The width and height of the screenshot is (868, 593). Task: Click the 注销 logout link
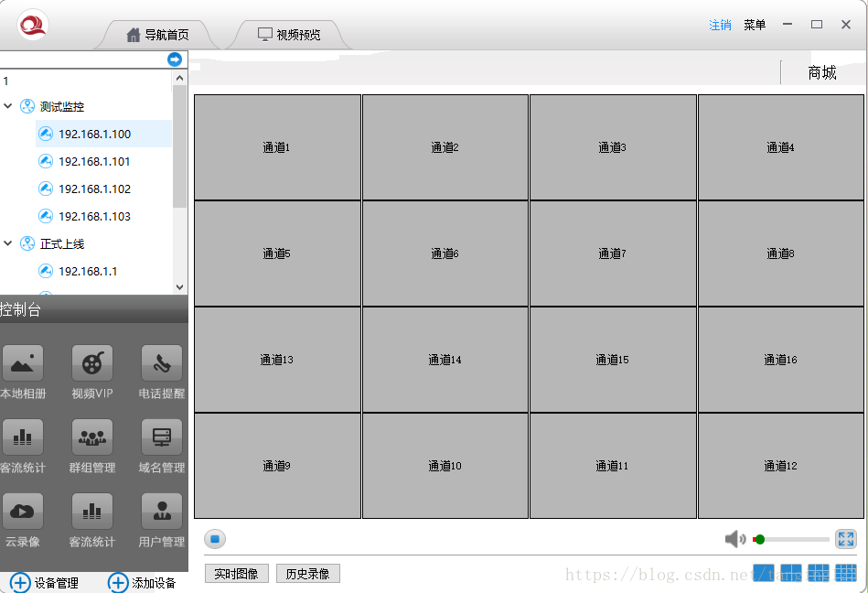pyautogui.click(x=720, y=25)
